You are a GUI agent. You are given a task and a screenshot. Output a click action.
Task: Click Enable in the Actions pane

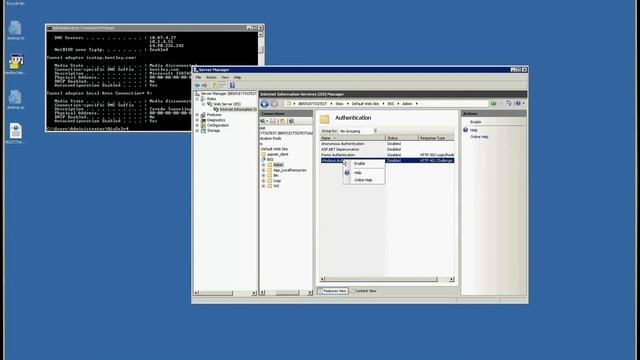[476, 122]
